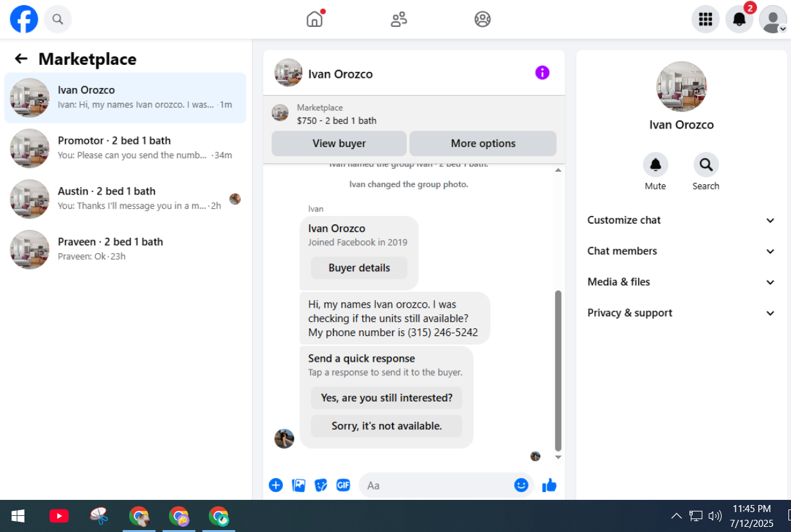Click the Mute bell icon
The image size is (791, 532).
pyautogui.click(x=655, y=165)
